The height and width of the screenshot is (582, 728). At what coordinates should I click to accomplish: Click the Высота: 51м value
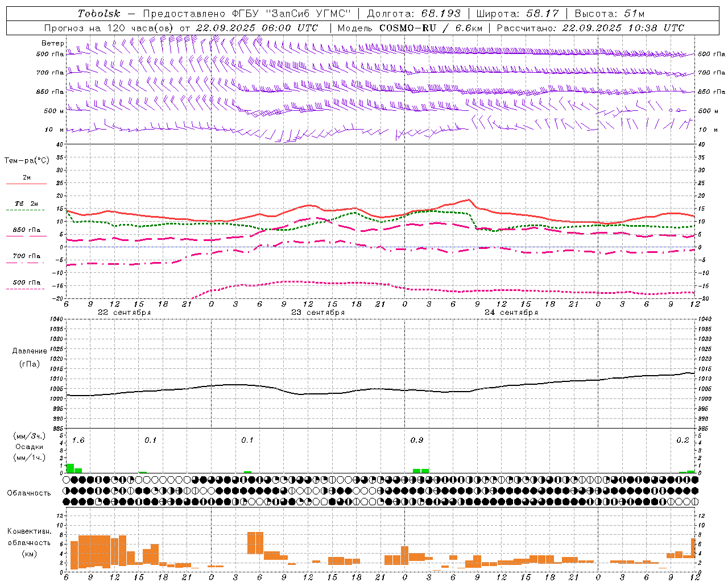[610, 14]
